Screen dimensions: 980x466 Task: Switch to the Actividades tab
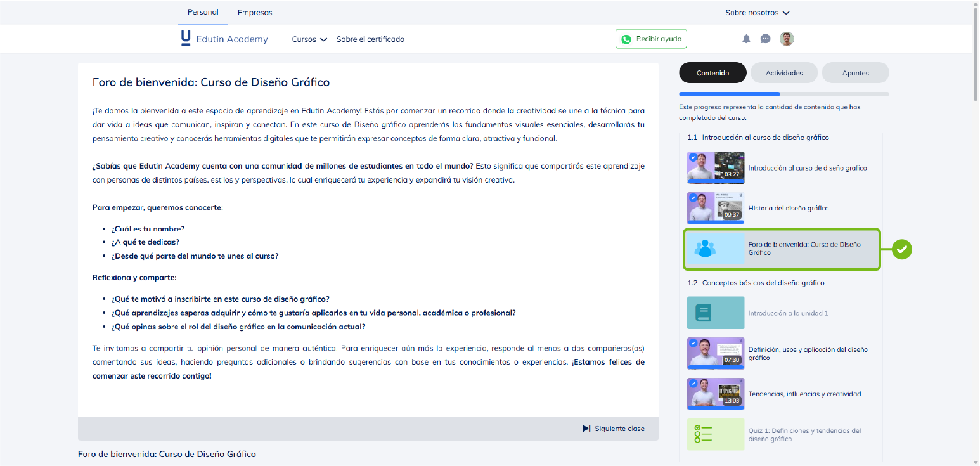point(783,73)
